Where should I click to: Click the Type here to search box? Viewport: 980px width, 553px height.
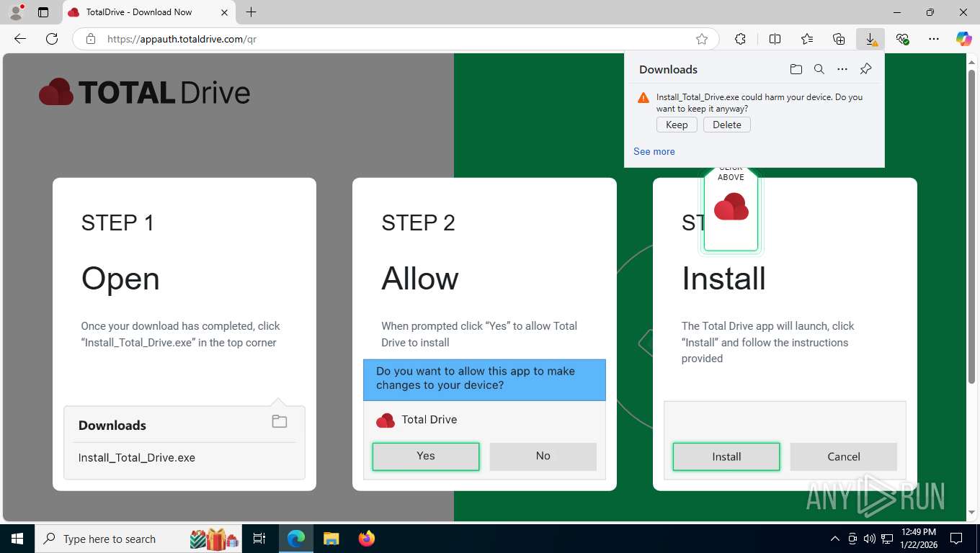tap(138, 539)
